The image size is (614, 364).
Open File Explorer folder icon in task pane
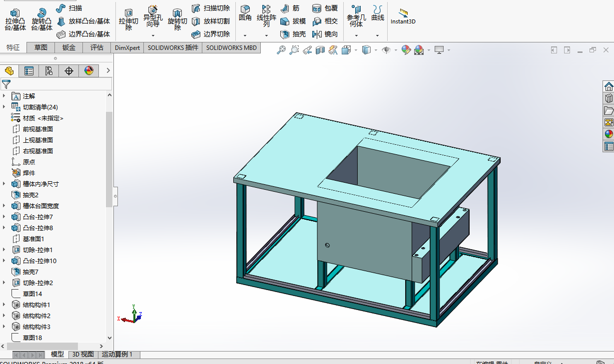point(609,110)
